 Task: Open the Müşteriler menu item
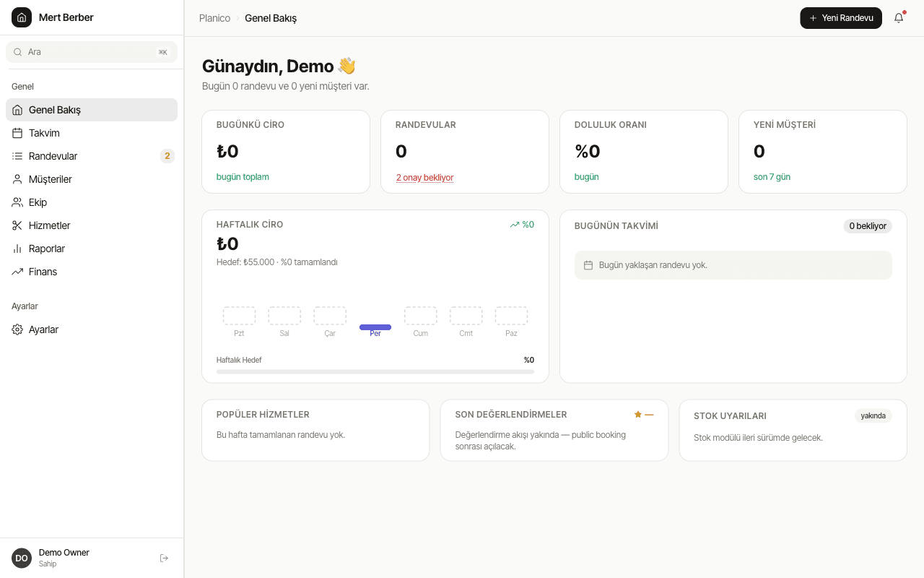click(x=92, y=179)
